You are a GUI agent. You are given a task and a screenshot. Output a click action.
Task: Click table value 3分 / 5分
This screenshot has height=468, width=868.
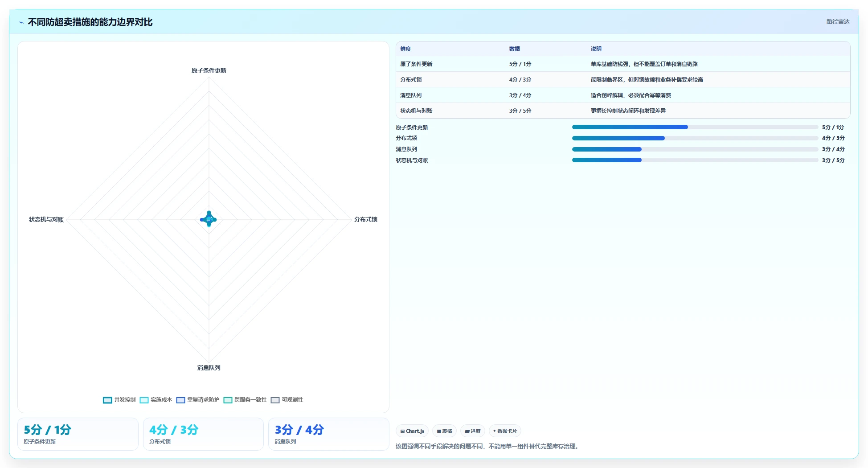point(520,111)
